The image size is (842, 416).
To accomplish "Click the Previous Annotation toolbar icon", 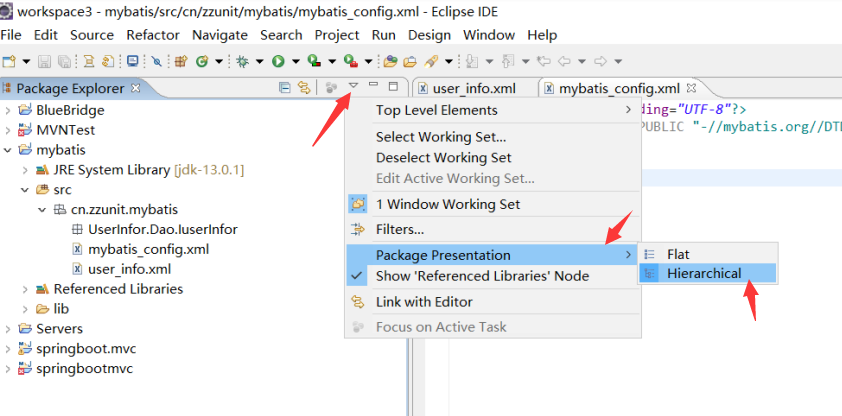I will pyautogui.click(x=507, y=61).
